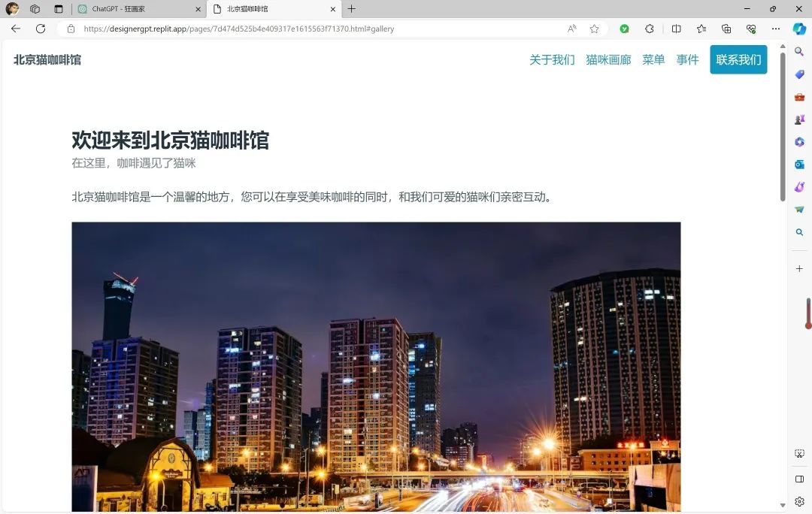Open Settings and more menu
This screenshot has height=514, width=812.
[776, 29]
